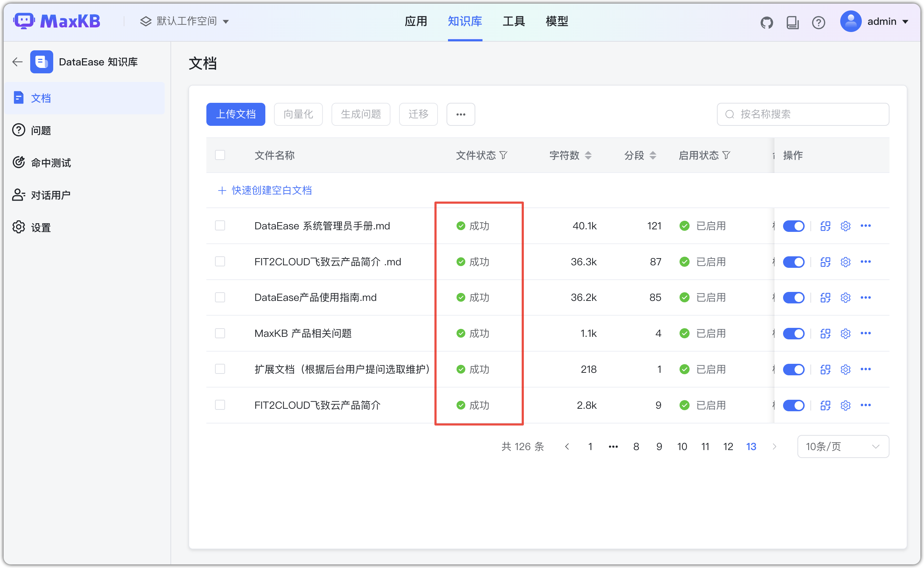This screenshot has width=924, height=568.
Task: Open the 问题 sidebar item
Action: pos(84,130)
